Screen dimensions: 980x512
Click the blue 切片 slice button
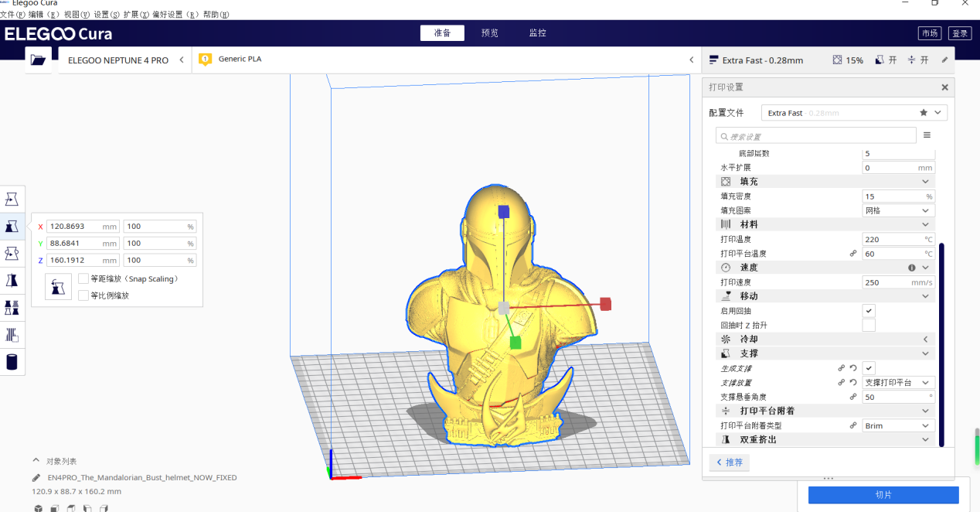[x=883, y=495]
